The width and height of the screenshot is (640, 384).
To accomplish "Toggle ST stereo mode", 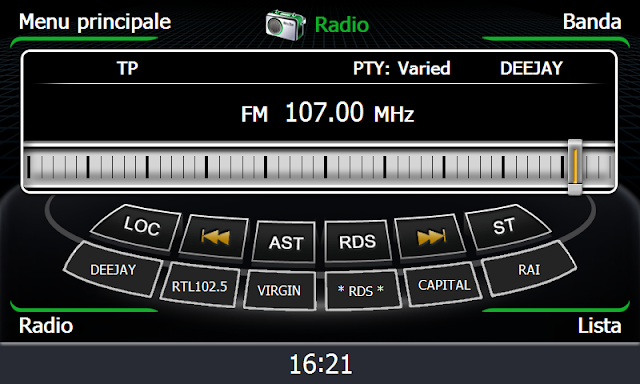I will click(506, 226).
